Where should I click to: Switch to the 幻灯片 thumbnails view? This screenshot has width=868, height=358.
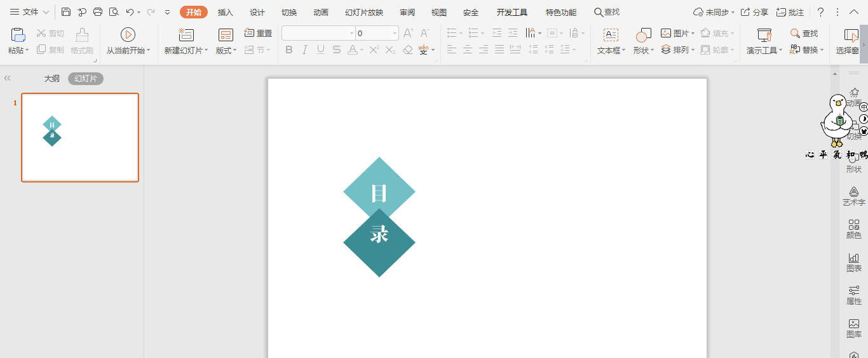pos(86,79)
